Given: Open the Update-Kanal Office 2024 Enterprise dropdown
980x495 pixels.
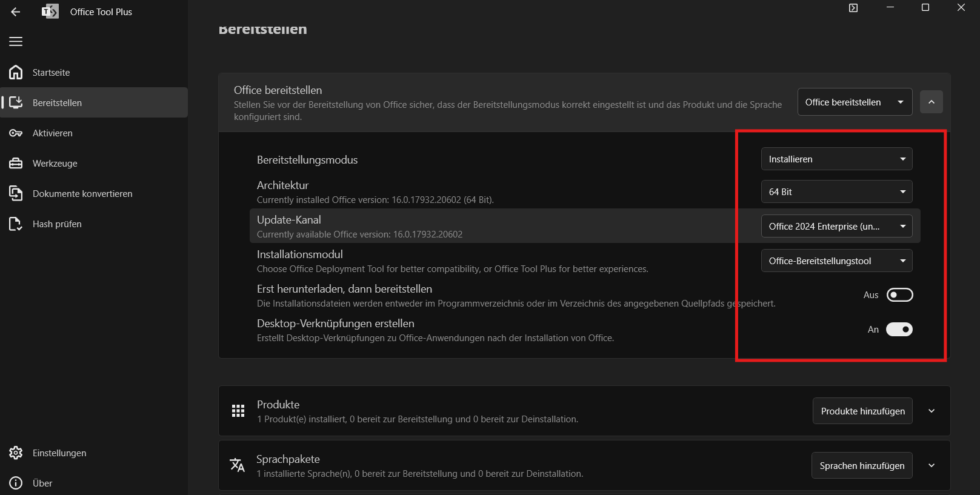Looking at the screenshot, I should pyautogui.click(x=836, y=227).
